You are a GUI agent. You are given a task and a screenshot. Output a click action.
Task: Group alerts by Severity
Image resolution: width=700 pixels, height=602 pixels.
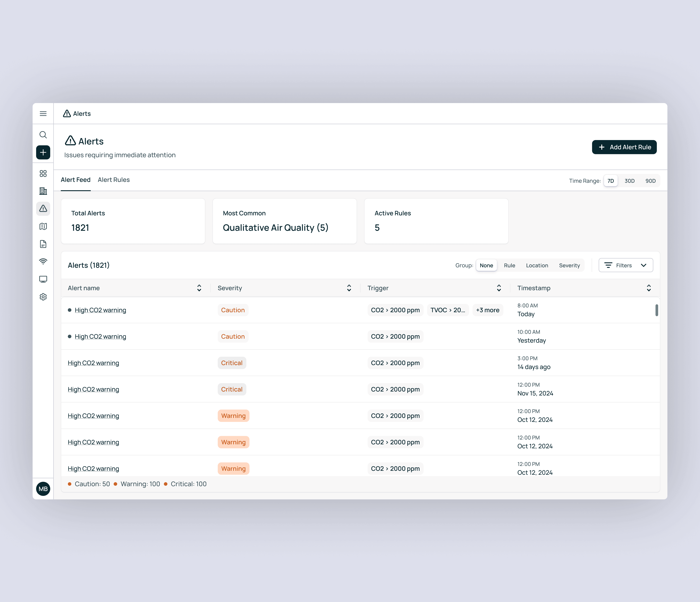(x=569, y=265)
